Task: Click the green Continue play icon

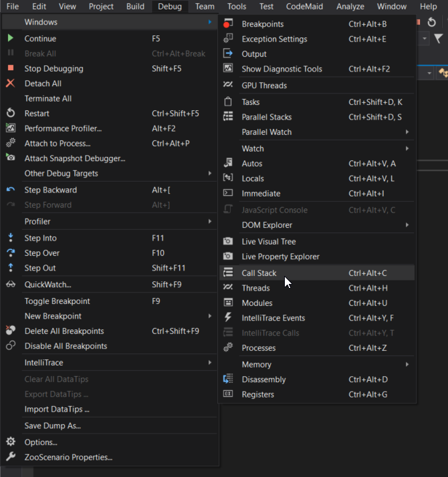Action: tap(11, 39)
